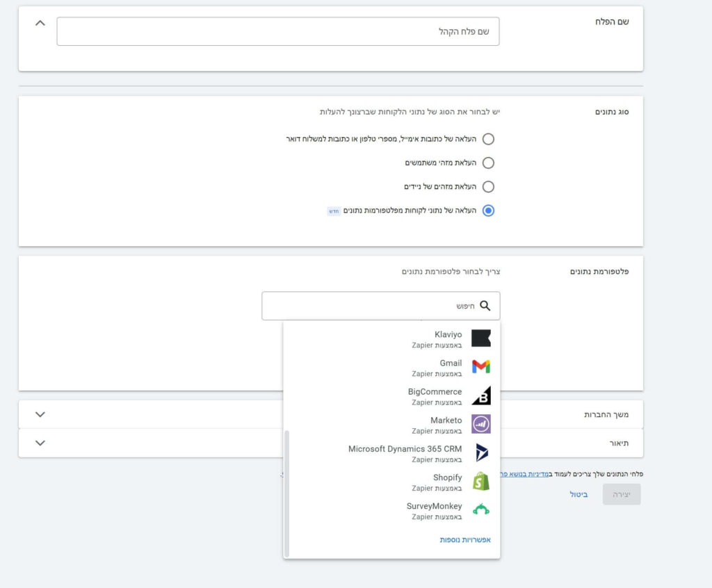This screenshot has height=588, width=712.
Task: Focus the segment name input field
Action: (278, 31)
